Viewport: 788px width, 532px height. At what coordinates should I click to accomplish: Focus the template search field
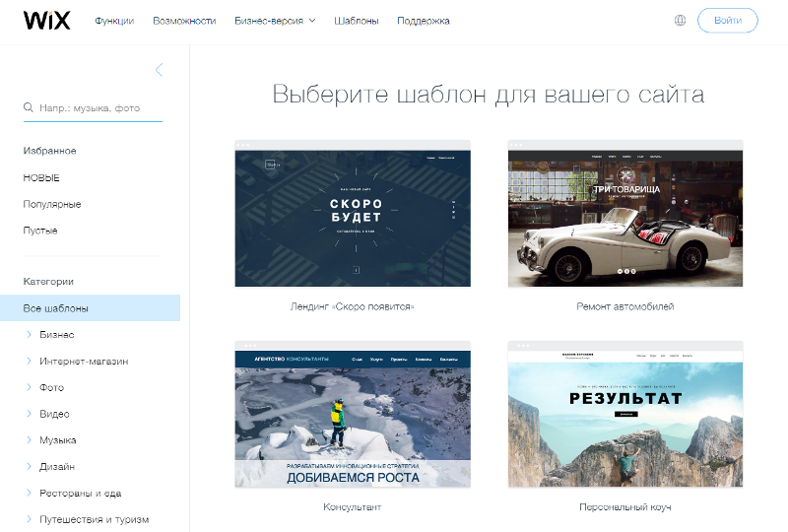click(93, 108)
